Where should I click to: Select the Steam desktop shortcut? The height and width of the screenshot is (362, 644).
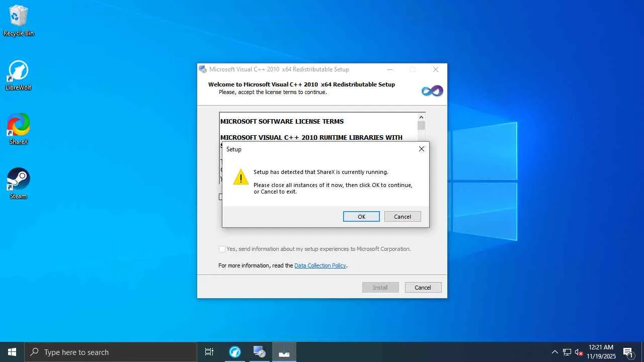tap(19, 184)
